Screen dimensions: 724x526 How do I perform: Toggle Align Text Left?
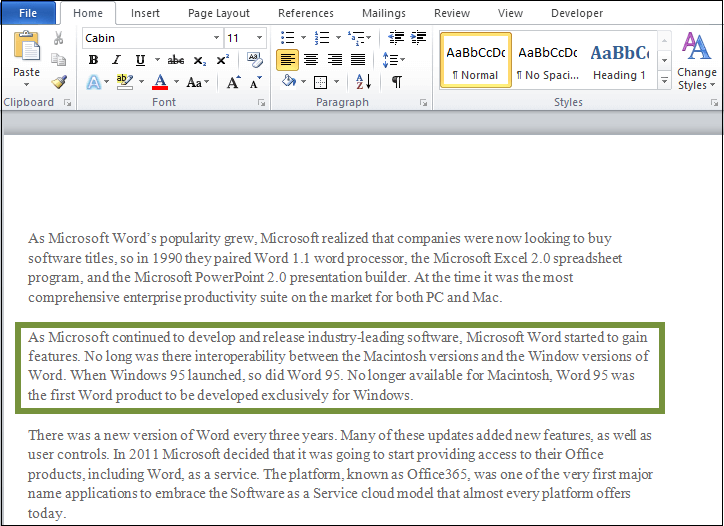point(287,60)
